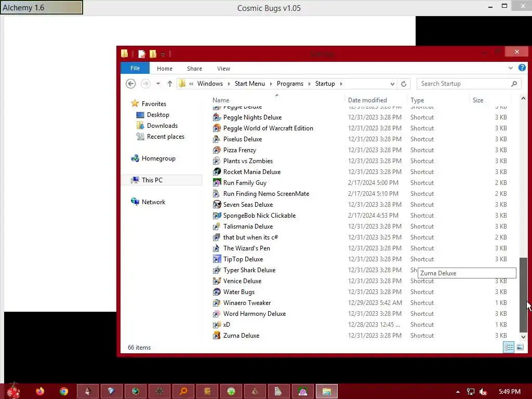Switch to details view in status bar

(509, 347)
